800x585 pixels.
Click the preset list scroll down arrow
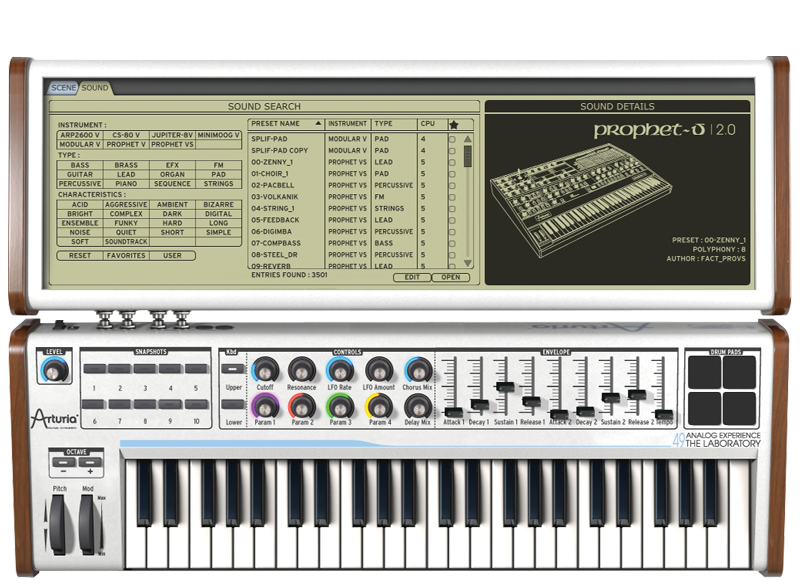pos(467,263)
